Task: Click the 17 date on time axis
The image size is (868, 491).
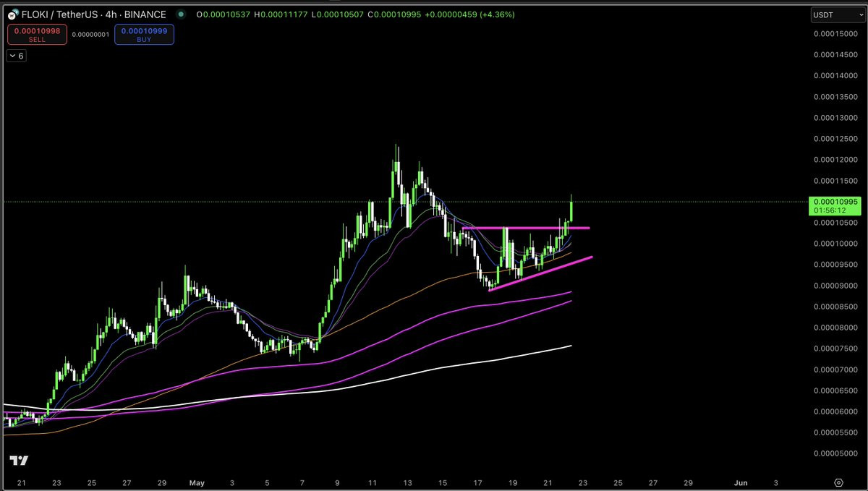Action: tap(477, 482)
